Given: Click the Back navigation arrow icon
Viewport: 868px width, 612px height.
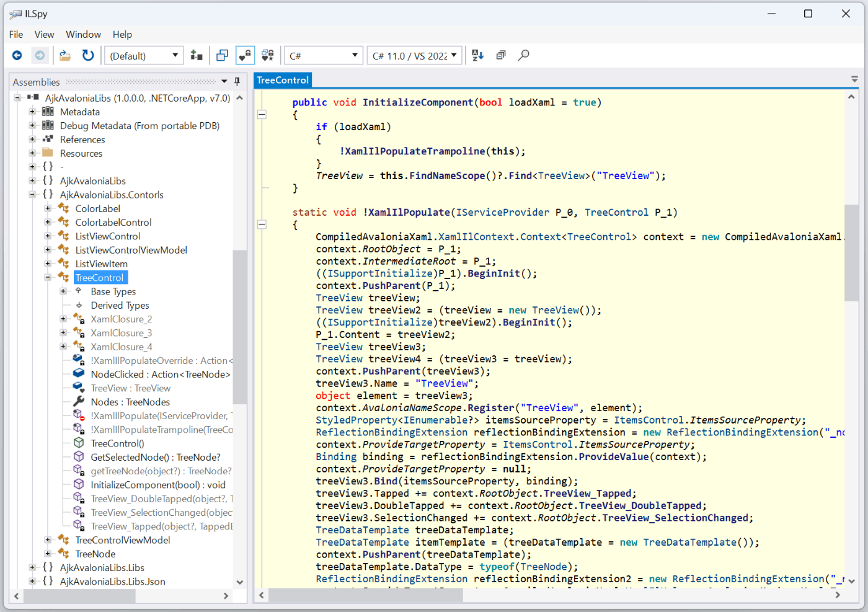Looking at the screenshot, I should [17, 56].
